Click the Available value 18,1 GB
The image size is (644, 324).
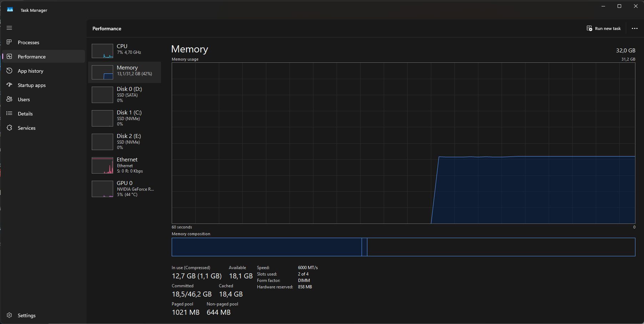pos(241,276)
